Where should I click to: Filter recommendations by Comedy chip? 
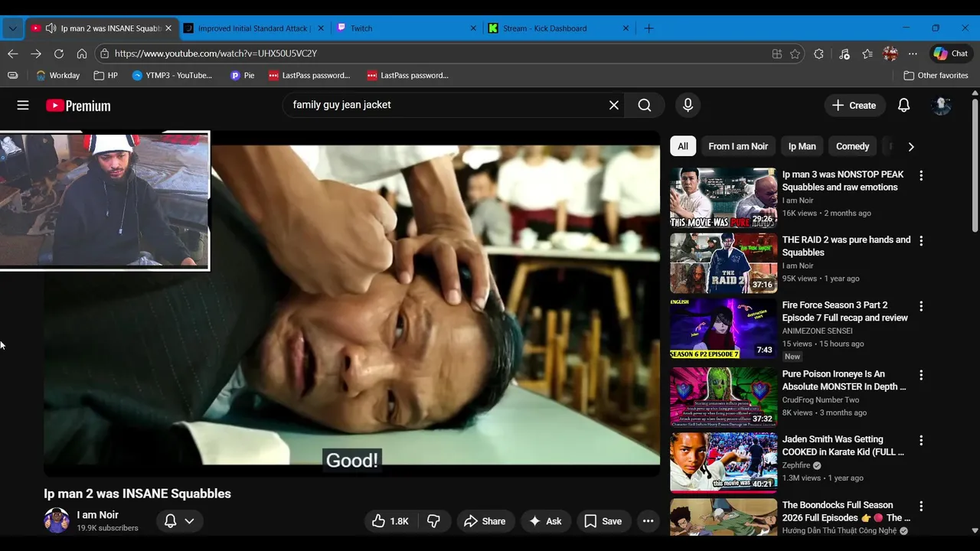coord(853,146)
